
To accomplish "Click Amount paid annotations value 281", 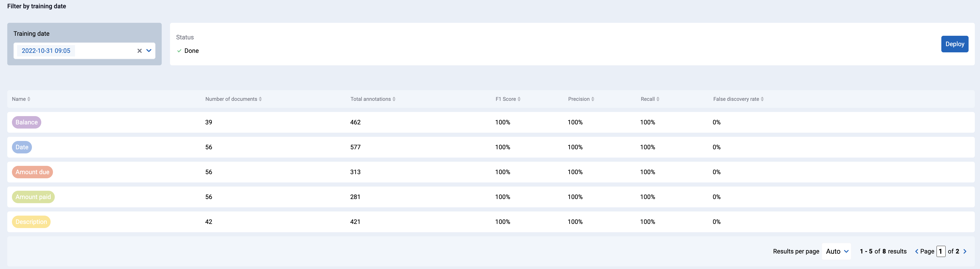I will pos(355,197).
